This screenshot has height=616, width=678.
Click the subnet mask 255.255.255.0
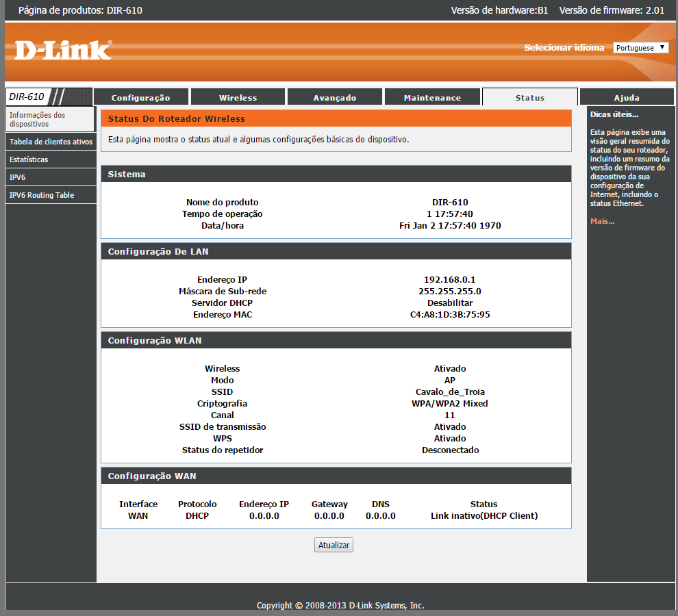point(450,292)
